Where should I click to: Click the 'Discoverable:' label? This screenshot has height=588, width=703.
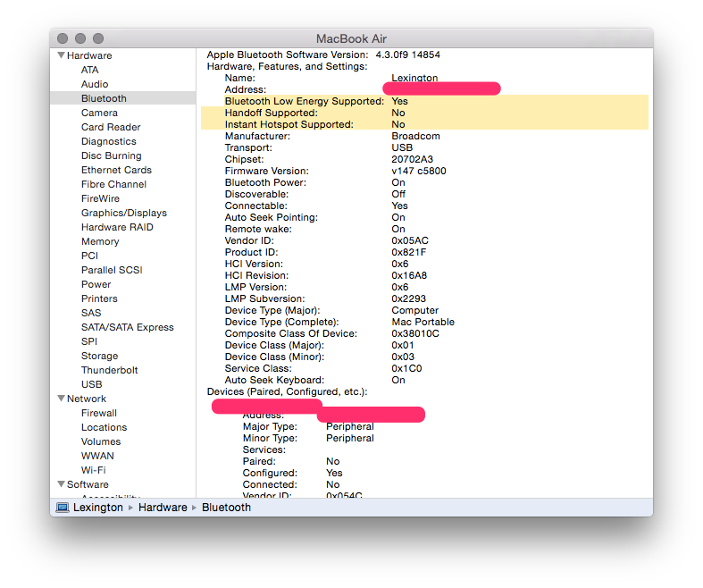point(256,194)
